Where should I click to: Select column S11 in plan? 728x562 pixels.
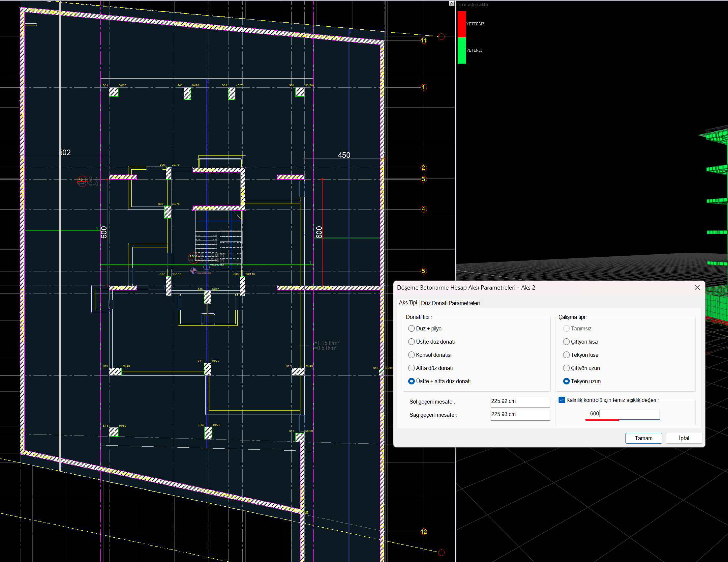(207, 369)
